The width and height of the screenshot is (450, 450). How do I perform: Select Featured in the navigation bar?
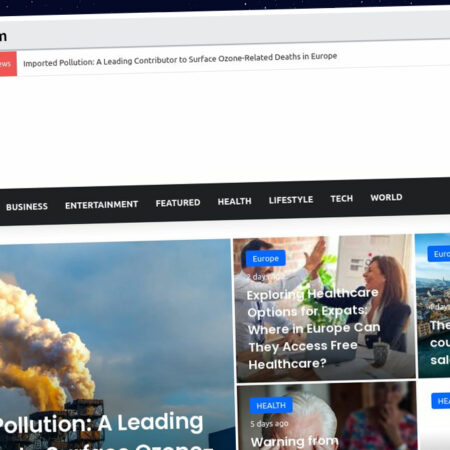point(178,203)
